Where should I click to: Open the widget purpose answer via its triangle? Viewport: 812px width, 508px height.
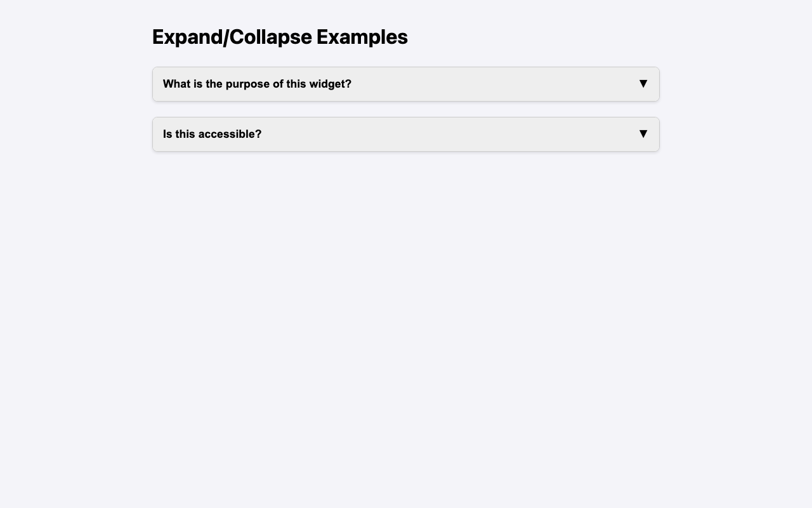[x=643, y=84]
